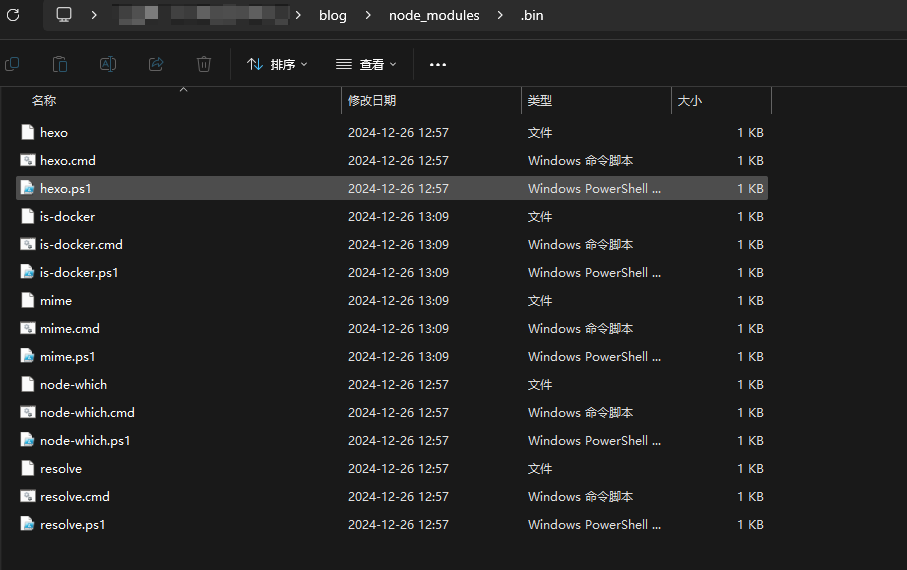Click the paste icon in toolbar
The height and width of the screenshot is (570, 907).
click(x=60, y=64)
